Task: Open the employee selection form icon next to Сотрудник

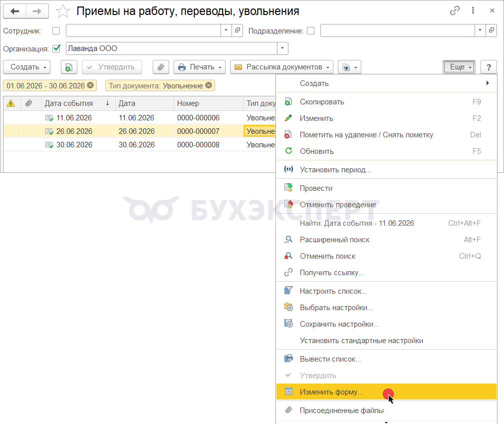Action: (x=237, y=30)
